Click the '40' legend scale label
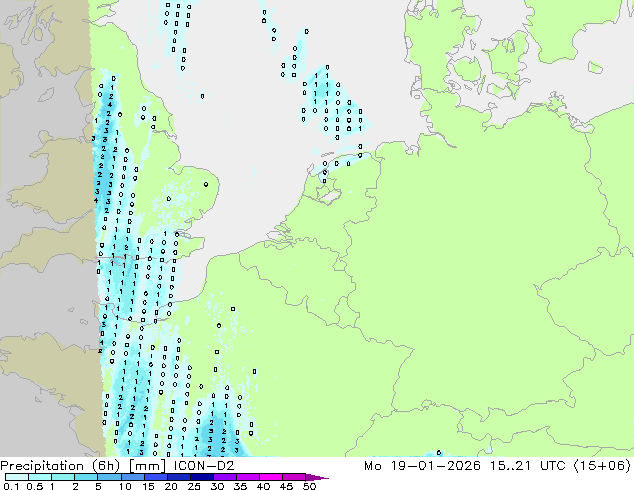Image resolution: width=634 pixels, height=490 pixels. pos(263,486)
